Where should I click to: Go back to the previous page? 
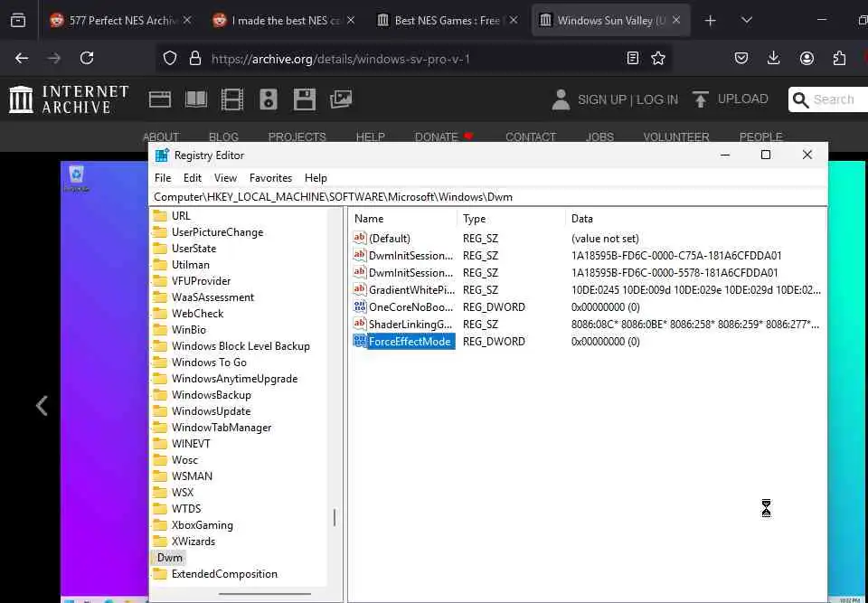coord(22,58)
